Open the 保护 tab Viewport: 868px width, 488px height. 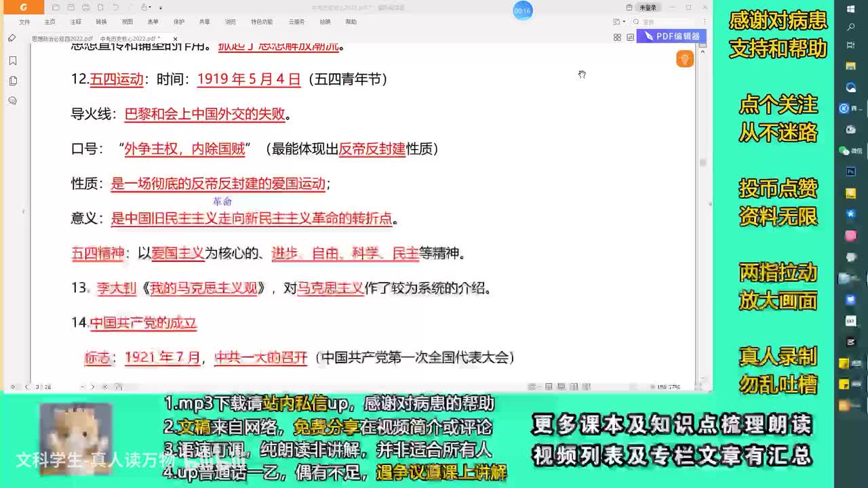(178, 22)
